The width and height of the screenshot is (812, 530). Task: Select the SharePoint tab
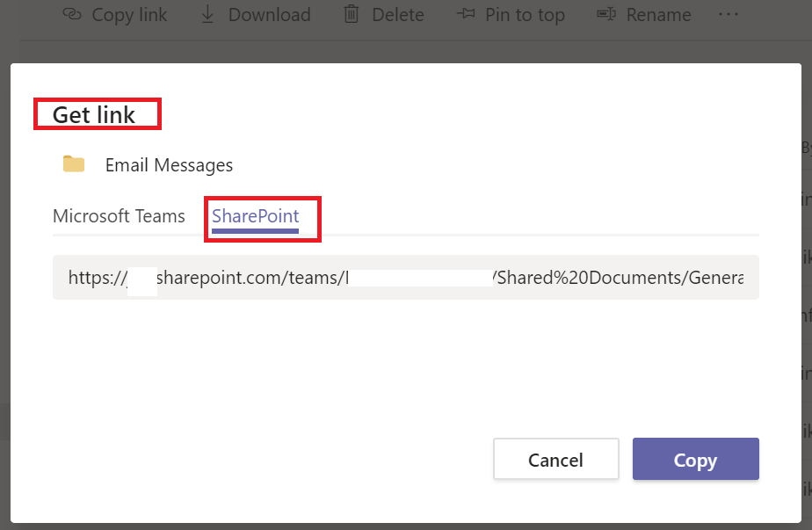pyautogui.click(x=256, y=216)
